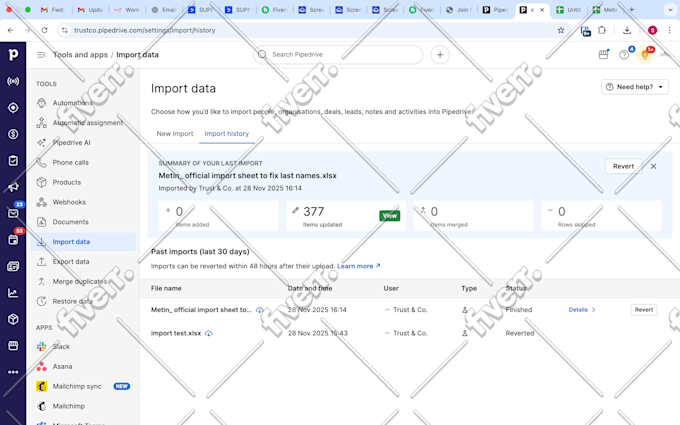Open Chrome downloads icon
Viewport: 680px width, 425px height.
pyautogui.click(x=627, y=30)
